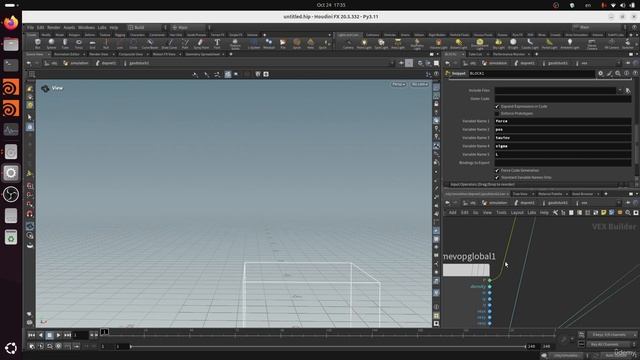Click the Snippet node name field

[531, 73]
